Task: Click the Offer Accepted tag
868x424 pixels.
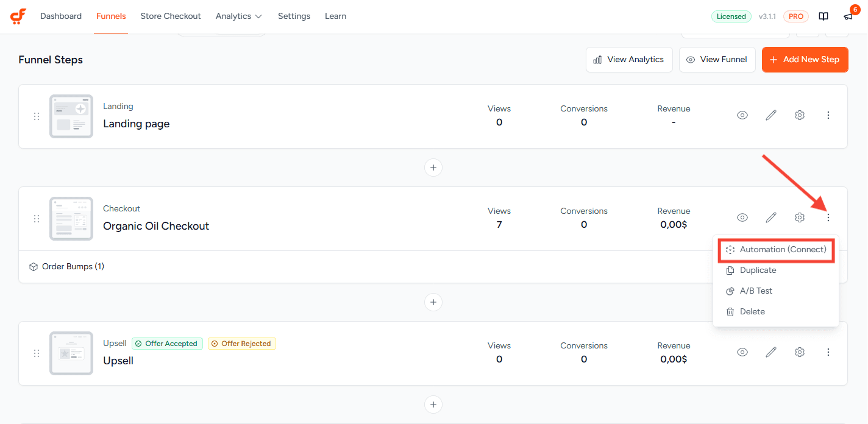Action: (x=168, y=344)
